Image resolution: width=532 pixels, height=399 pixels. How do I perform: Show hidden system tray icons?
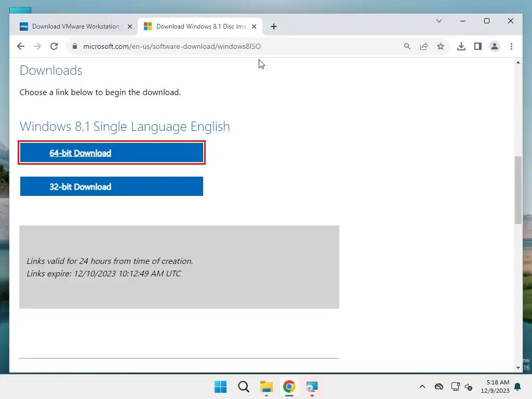pos(422,387)
